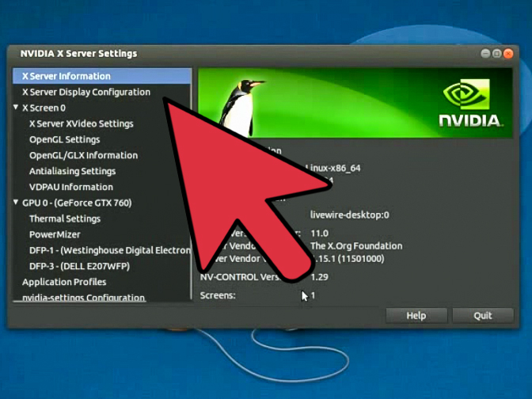Select the X Screen 0 entry
The height and width of the screenshot is (399, 532).
click(x=44, y=108)
